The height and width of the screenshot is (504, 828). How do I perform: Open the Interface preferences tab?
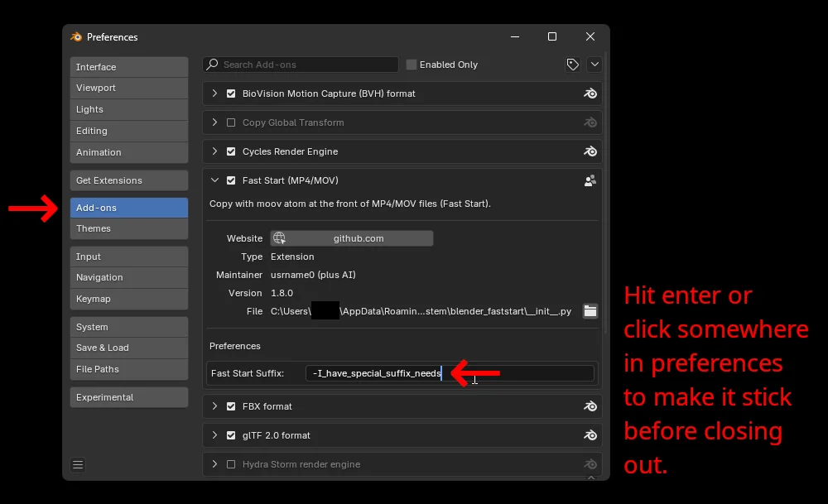pos(129,67)
